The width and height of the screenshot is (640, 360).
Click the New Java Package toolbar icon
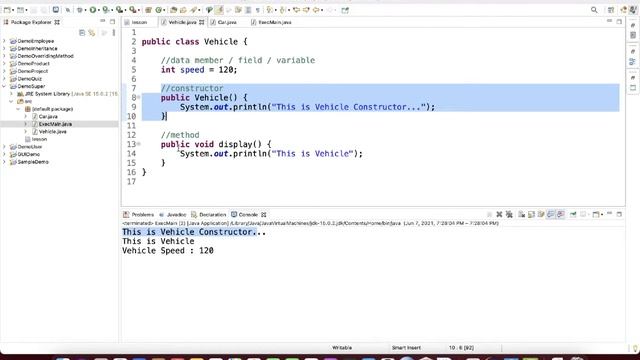pyautogui.click(x=149, y=10)
